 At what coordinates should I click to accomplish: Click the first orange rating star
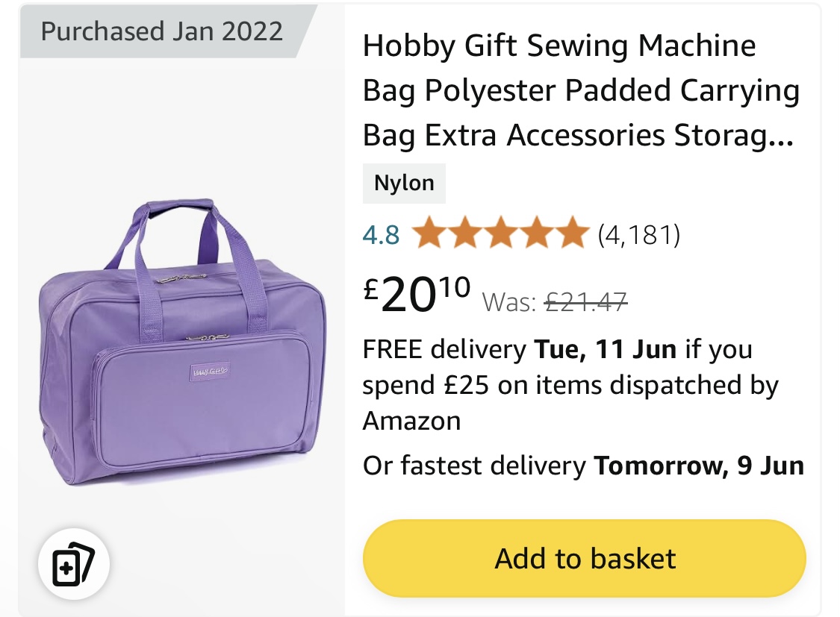point(429,234)
